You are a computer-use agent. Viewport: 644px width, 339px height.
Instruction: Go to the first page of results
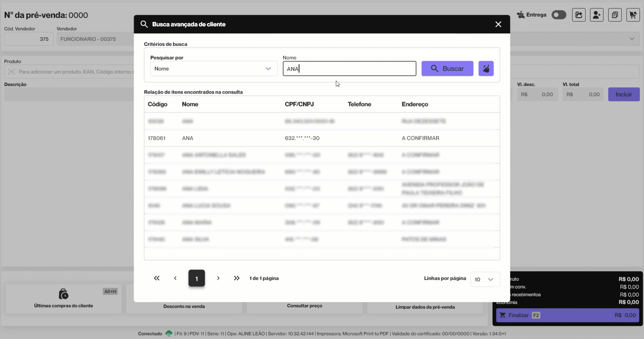click(x=157, y=278)
